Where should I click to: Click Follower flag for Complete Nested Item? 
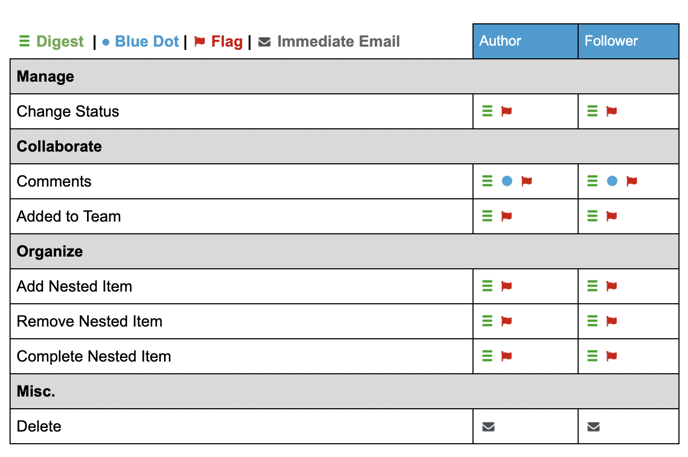pos(612,356)
